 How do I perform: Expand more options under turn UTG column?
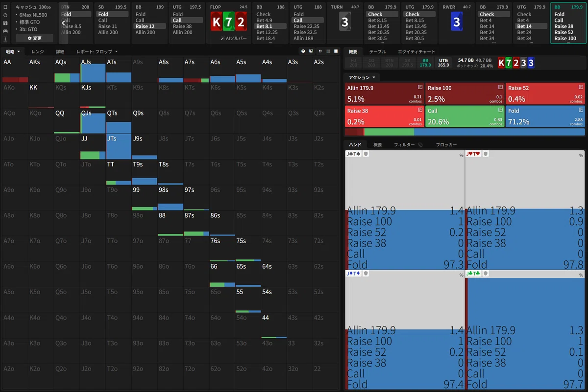coord(420,43)
